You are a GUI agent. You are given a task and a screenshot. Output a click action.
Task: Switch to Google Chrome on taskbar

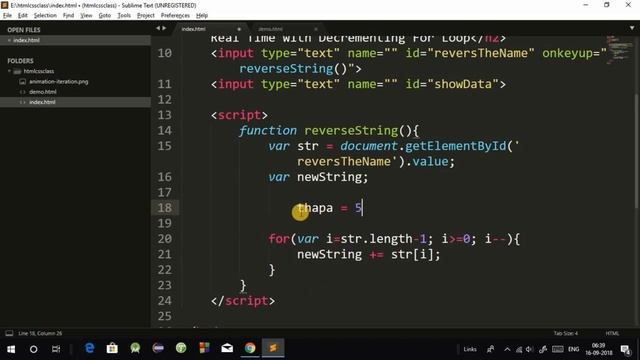point(250,348)
